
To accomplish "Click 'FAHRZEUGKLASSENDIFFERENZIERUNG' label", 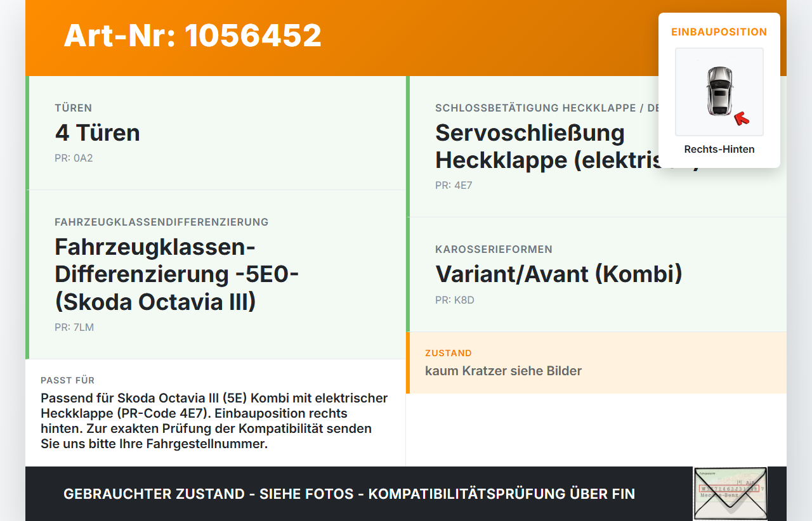I will coord(162,222).
